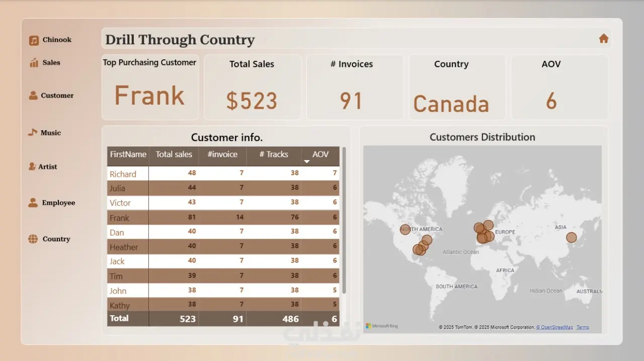Screen dimensions: 644x361
Task: Open the OpenStreetMap link
Action: tap(554, 327)
